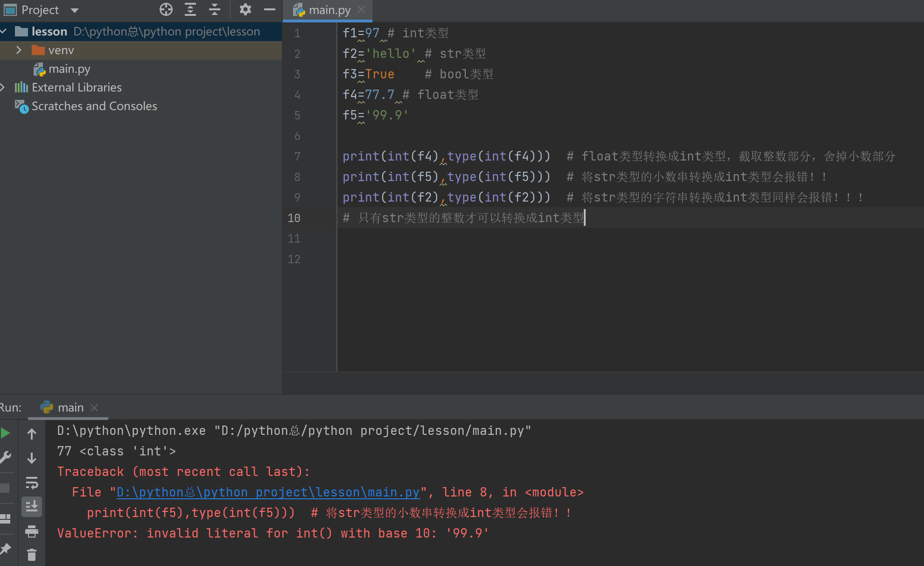The width and height of the screenshot is (924, 566).
Task: Click the Run: panel label
Action: pyautogui.click(x=11, y=407)
